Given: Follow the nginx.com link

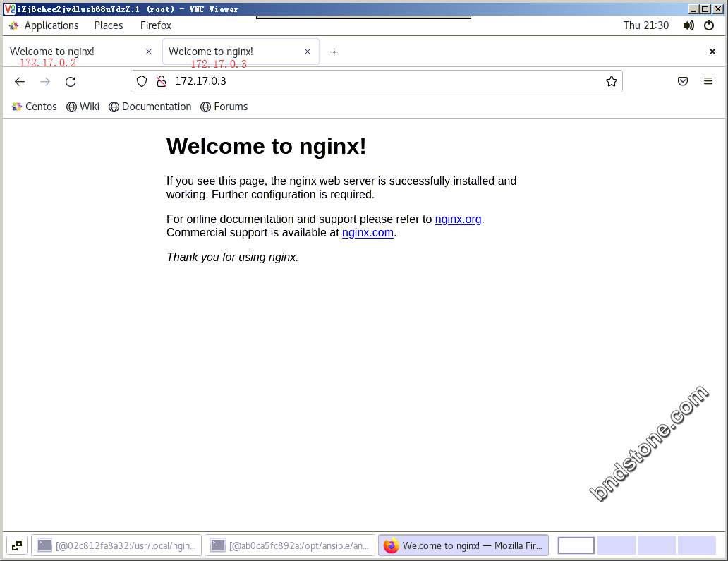Looking at the screenshot, I should [368, 233].
